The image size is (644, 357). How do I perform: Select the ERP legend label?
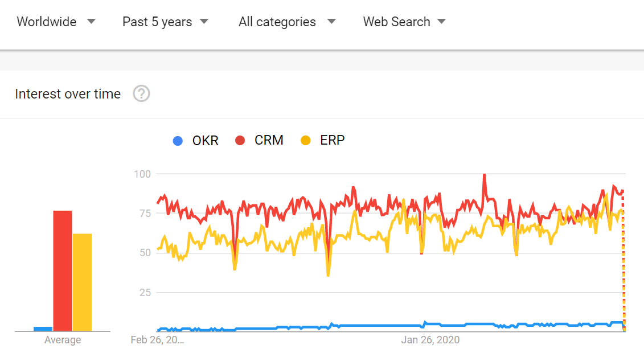click(x=333, y=141)
